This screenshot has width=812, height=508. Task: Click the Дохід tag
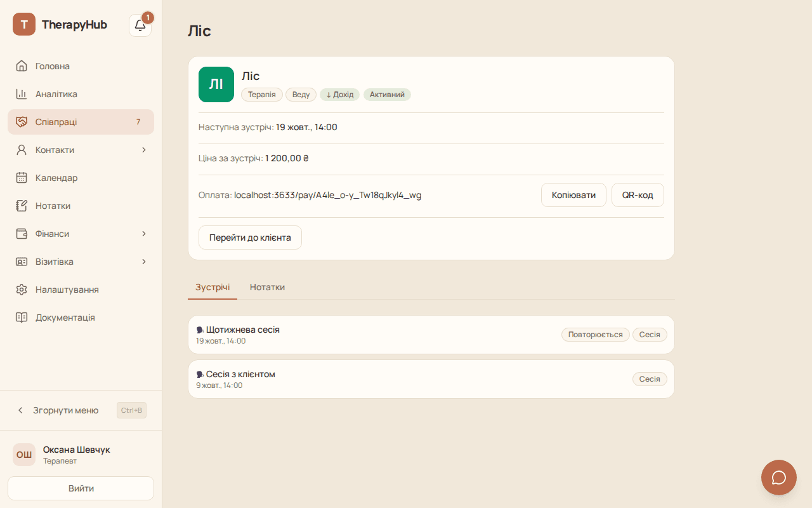point(340,95)
